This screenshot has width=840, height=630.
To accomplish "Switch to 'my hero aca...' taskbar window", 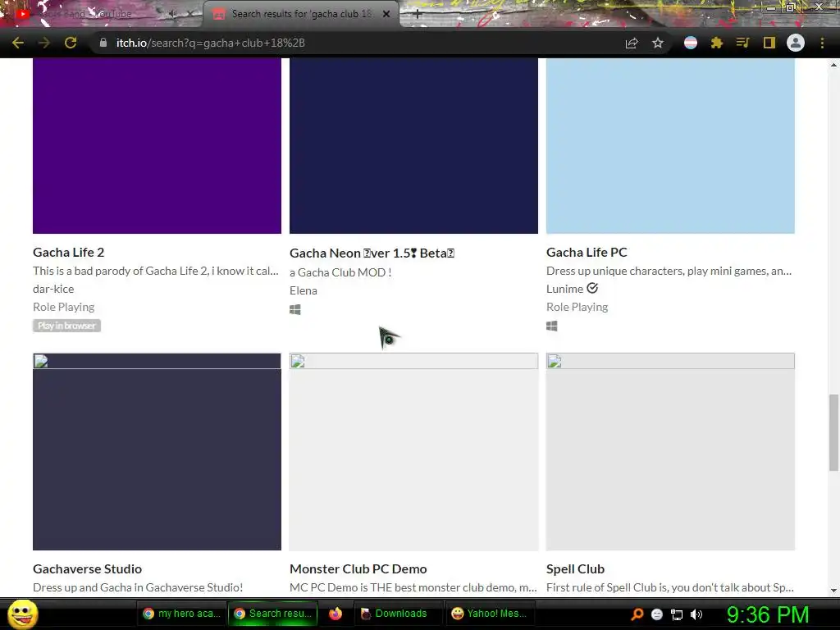I will (181, 614).
